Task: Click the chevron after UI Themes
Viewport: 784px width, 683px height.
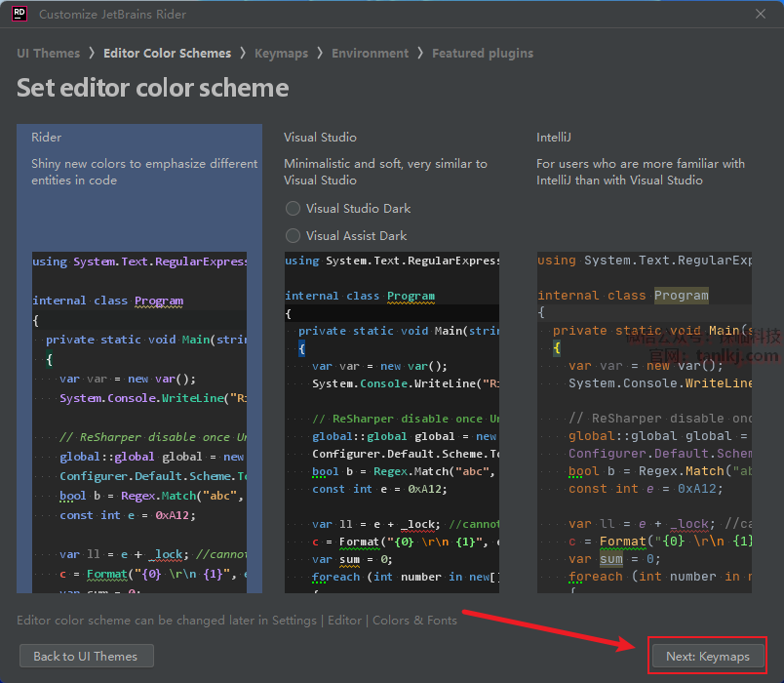Action: pos(92,54)
